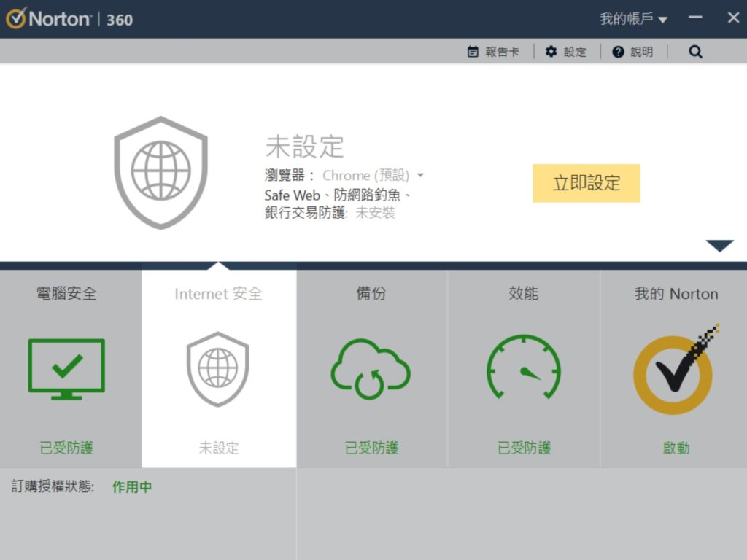Select the 備份 tab label
Screen dimensions: 747x560
click(371, 293)
